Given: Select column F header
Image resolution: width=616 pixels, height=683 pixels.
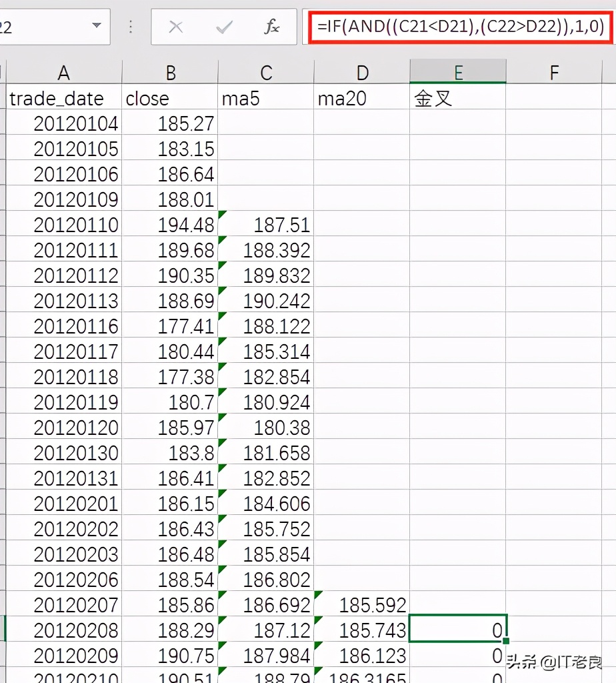Looking at the screenshot, I should click(x=554, y=72).
